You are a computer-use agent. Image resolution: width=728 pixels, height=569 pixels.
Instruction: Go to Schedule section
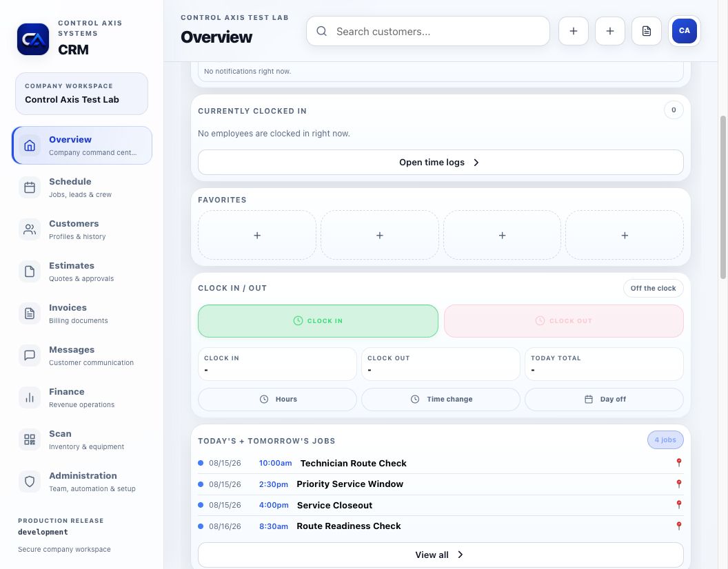click(82, 187)
